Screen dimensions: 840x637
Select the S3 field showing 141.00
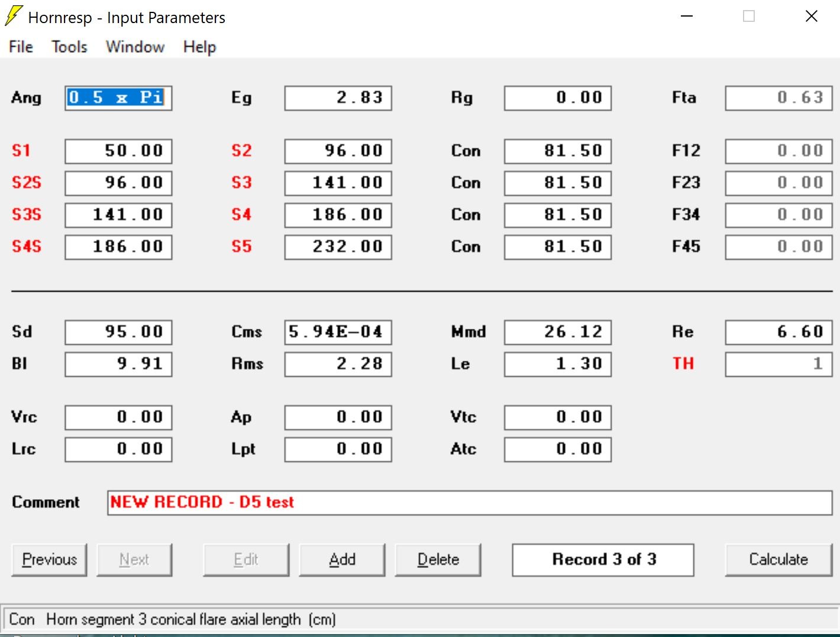click(x=338, y=183)
